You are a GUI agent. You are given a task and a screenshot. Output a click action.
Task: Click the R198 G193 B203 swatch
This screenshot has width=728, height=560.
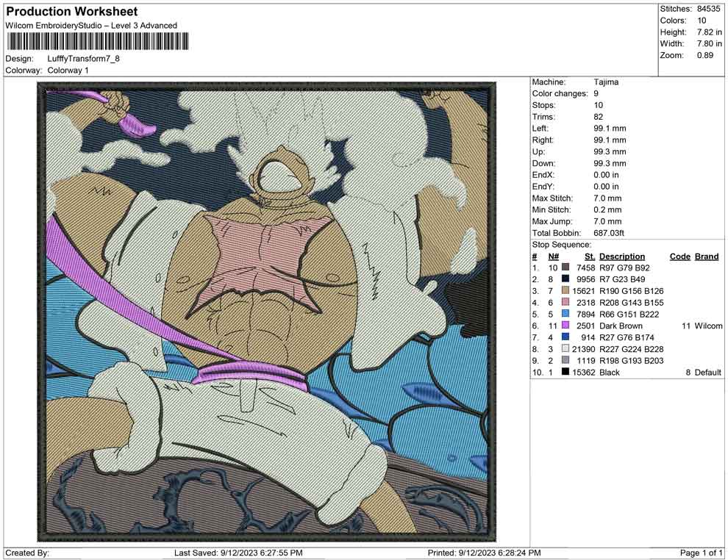565,361
